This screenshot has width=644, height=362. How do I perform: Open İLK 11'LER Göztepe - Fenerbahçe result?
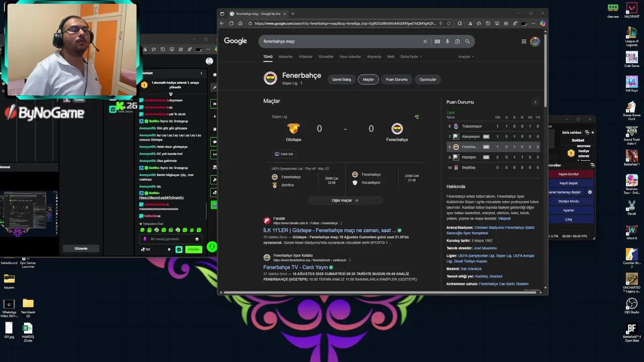tap(330, 230)
